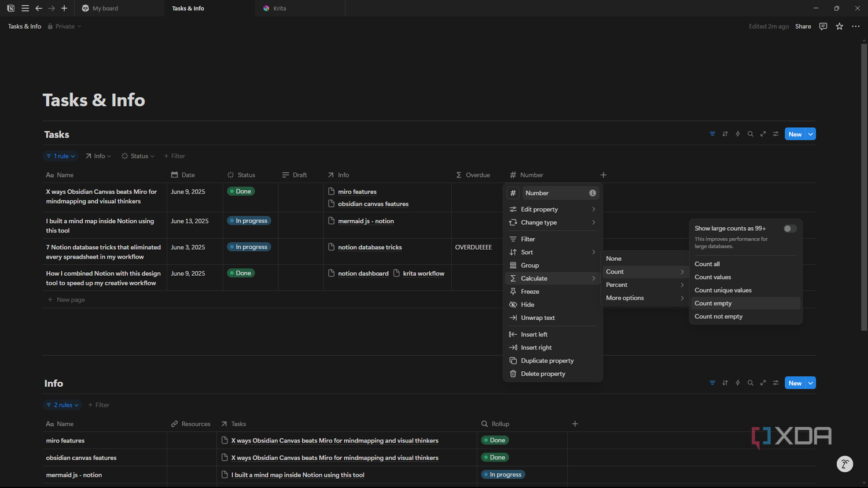Screen dimensions: 868x488
Task: Expand the 1 rule filter dropdown
Action: [x=61, y=156]
